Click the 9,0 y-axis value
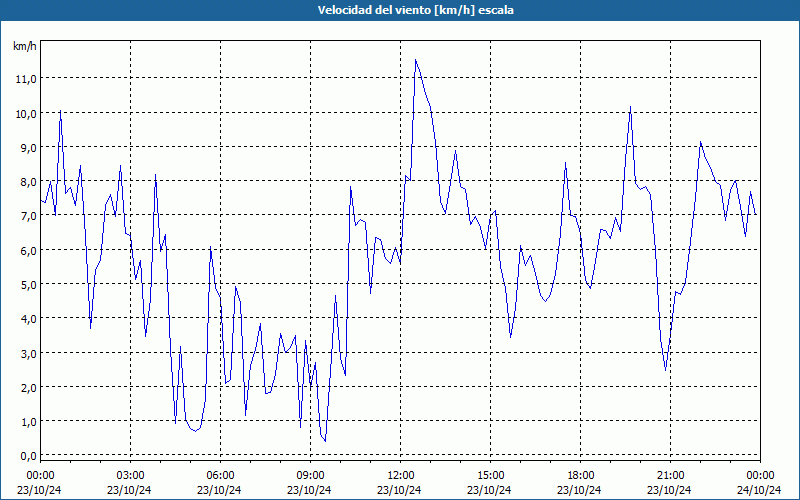This screenshot has width=800, height=500. click(29, 147)
